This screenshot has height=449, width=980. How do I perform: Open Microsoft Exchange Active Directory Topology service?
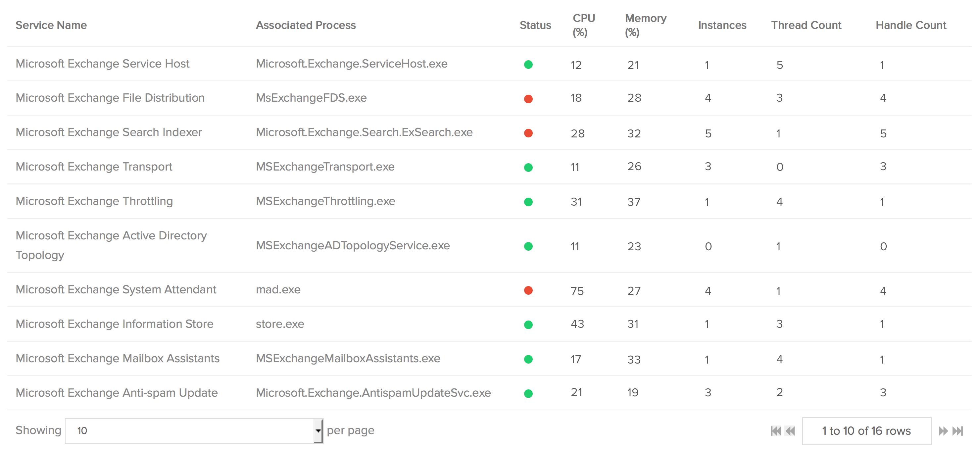tap(111, 245)
